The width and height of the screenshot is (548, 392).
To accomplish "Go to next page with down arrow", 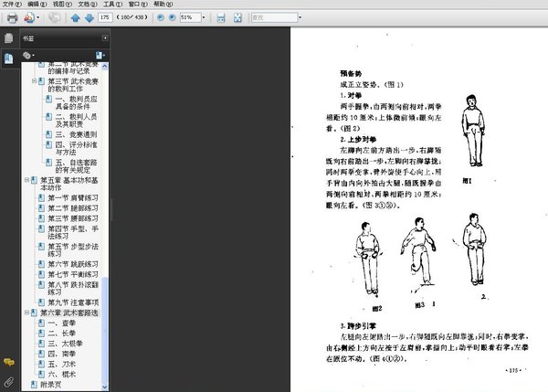I will tap(90, 18).
